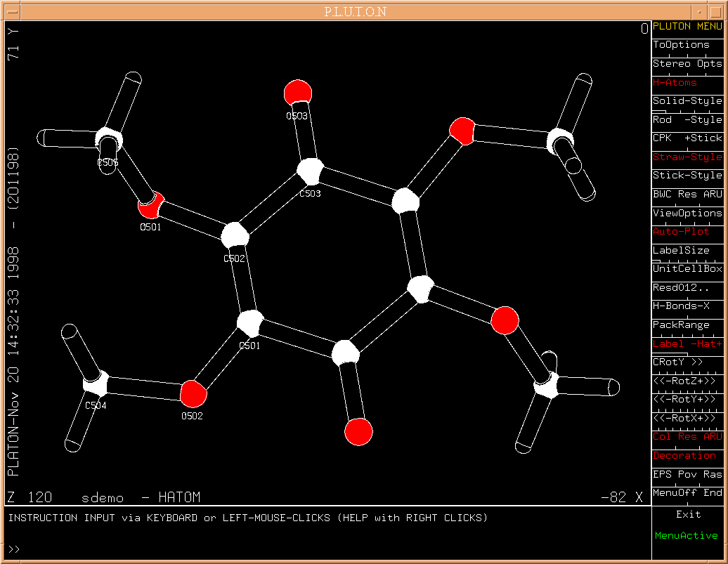728x564 pixels.
Task: Click the oxygen atom labeled O503
Action: pyautogui.click(x=298, y=92)
